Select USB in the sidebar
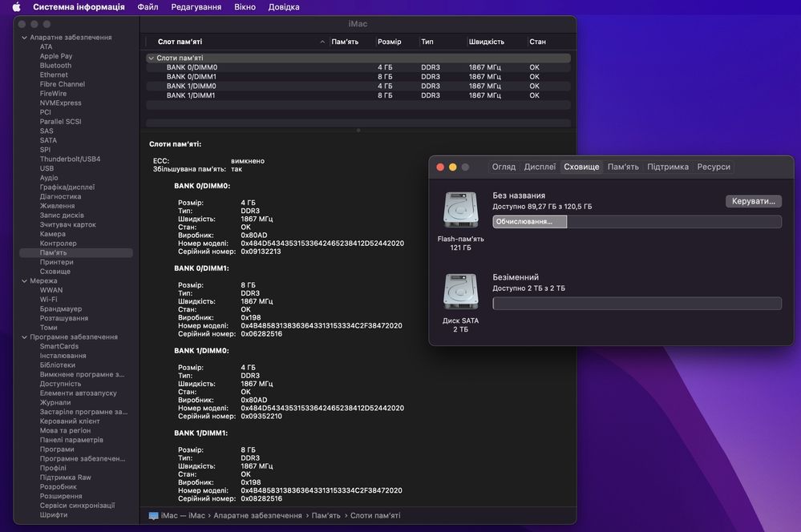Viewport: 801px width, 532px height. point(47,168)
